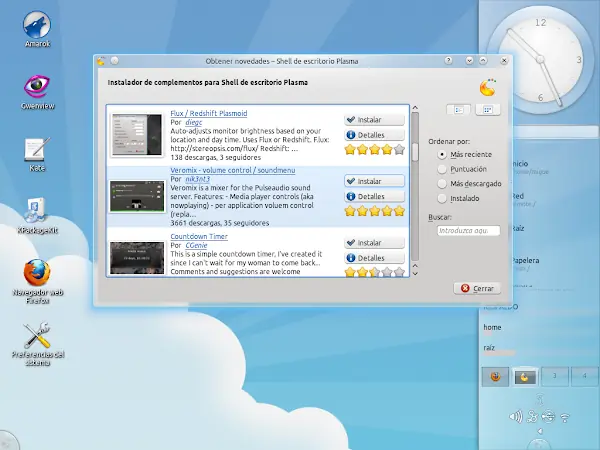Open the Raíz place in the panel

tap(518, 228)
